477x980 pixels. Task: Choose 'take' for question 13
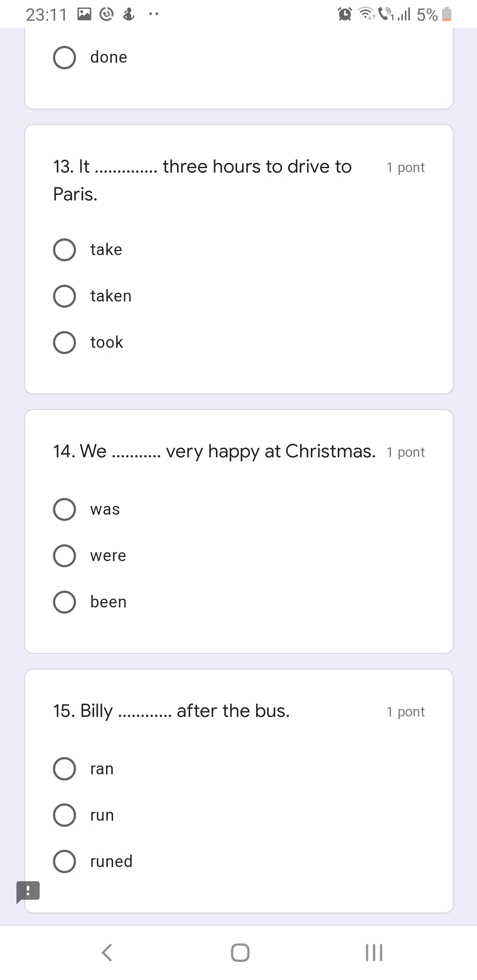point(64,250)
